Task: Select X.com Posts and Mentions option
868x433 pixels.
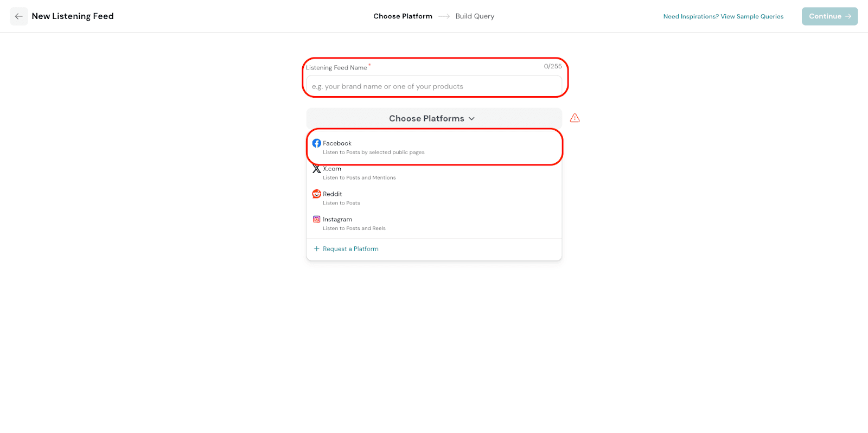Action: click(x=434, y=173)
